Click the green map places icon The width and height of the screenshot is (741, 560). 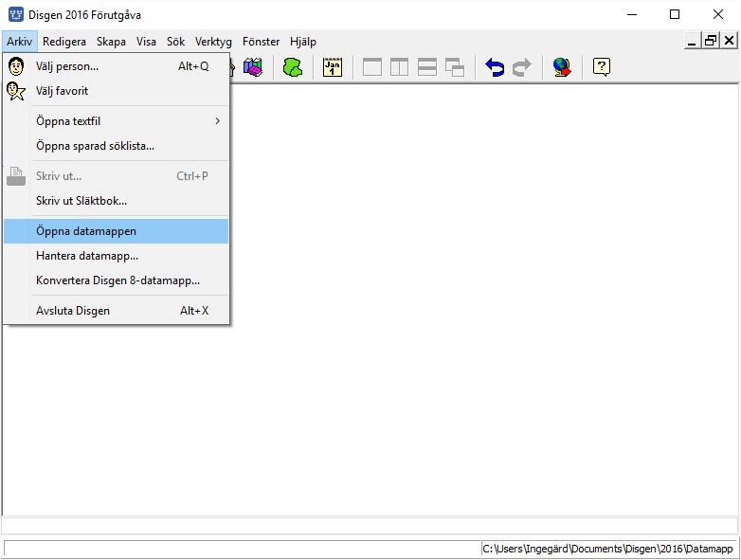(x=293, y=67)
